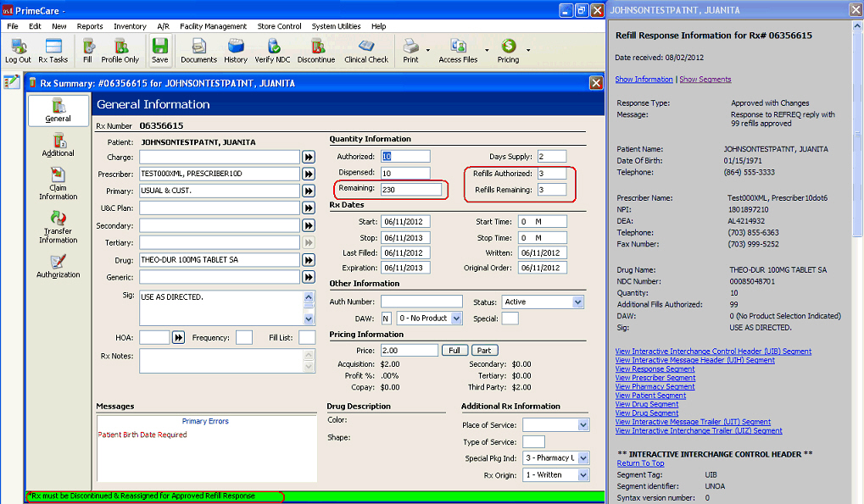Click the lookup arrow next to Prescriber
864x504 pixels.
(308, 174)
